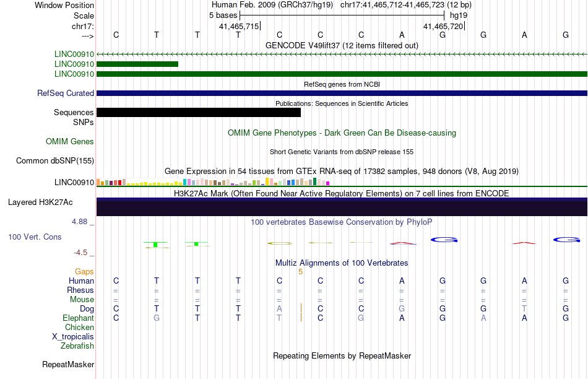Click the Sequences track label

[74, 112]
